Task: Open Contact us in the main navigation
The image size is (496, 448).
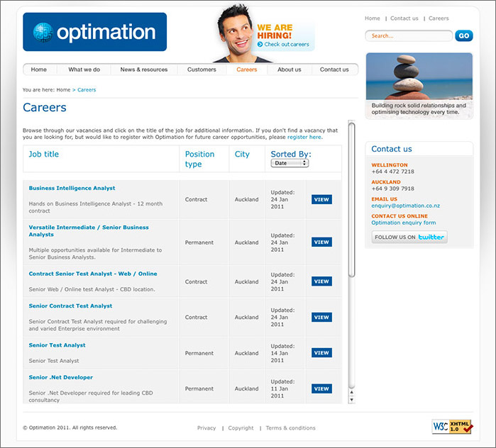Action: [x=334, y=69]
